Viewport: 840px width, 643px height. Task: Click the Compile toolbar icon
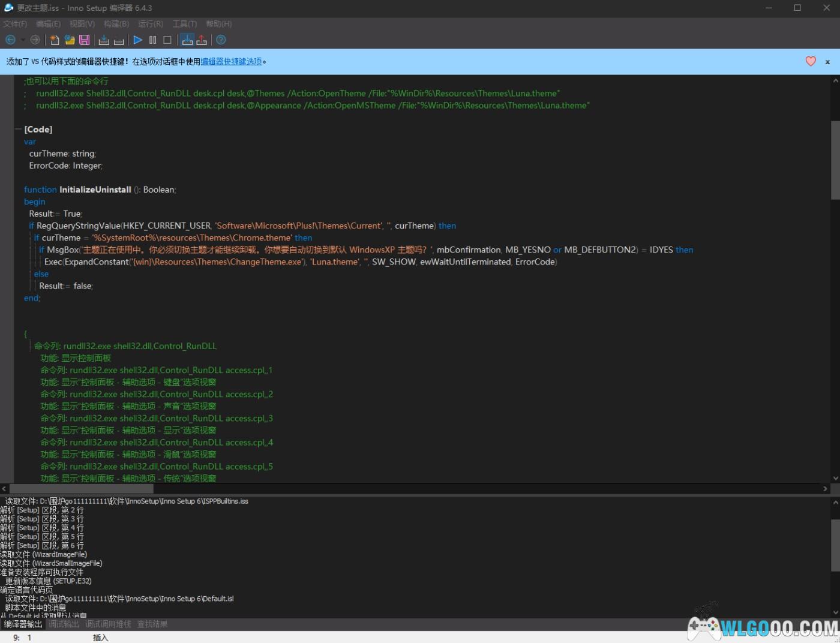click(104, 40)
